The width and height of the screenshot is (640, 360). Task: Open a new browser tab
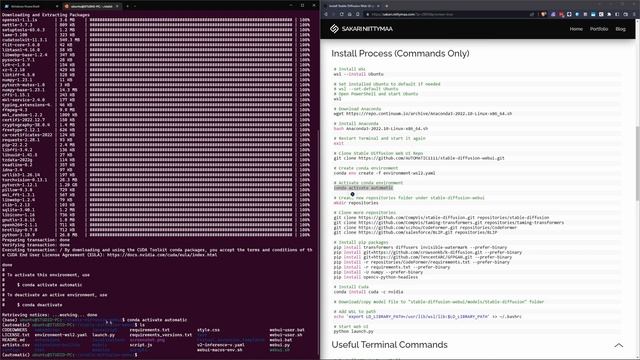coord(387,6)
